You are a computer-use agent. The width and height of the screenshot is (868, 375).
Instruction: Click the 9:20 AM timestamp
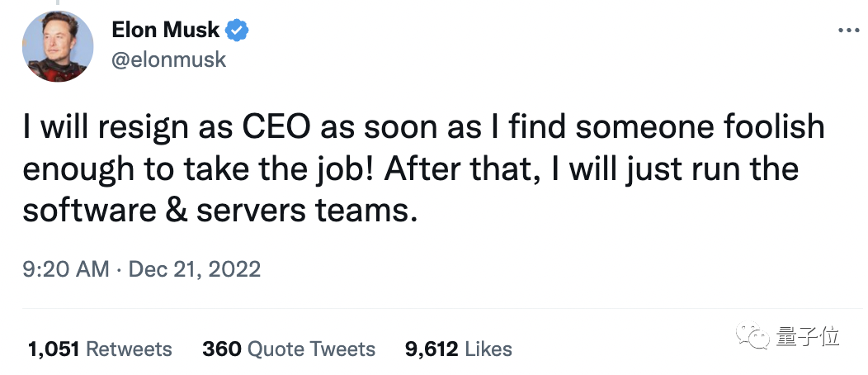coord(66,269)
